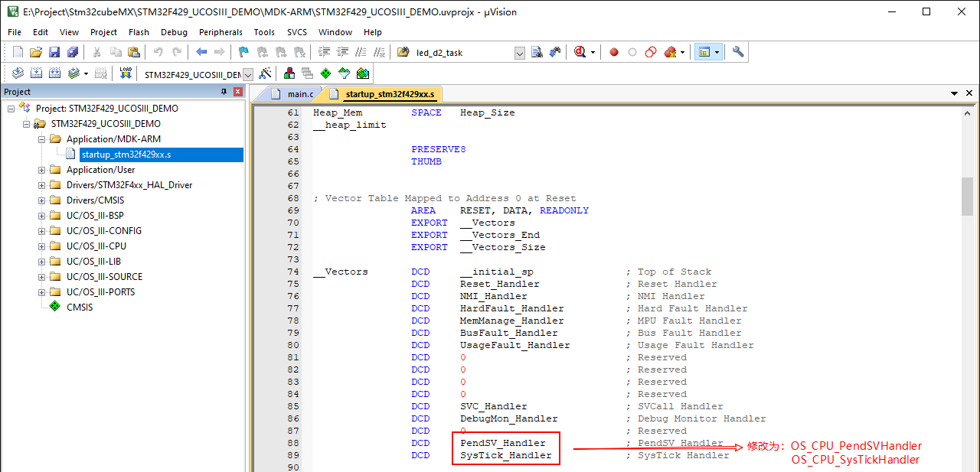This screenshot has height=472, width=980.
Task: Open the Select Software Packs icon
Action: coord(345,73)
